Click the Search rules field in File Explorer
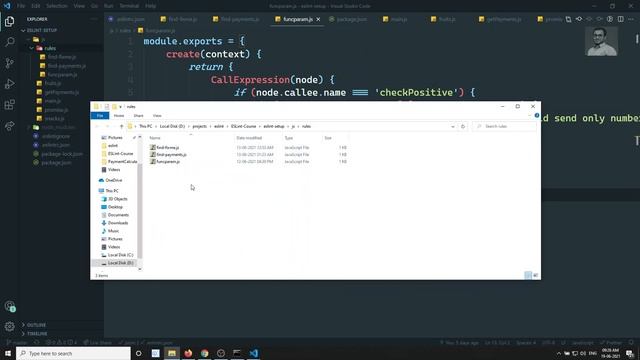 tap(504, 127)
